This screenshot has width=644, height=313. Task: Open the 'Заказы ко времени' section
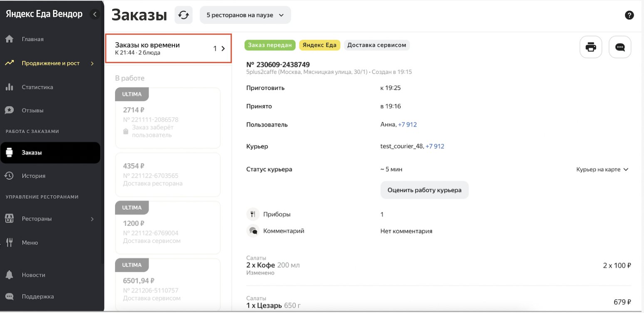point(168,49)
